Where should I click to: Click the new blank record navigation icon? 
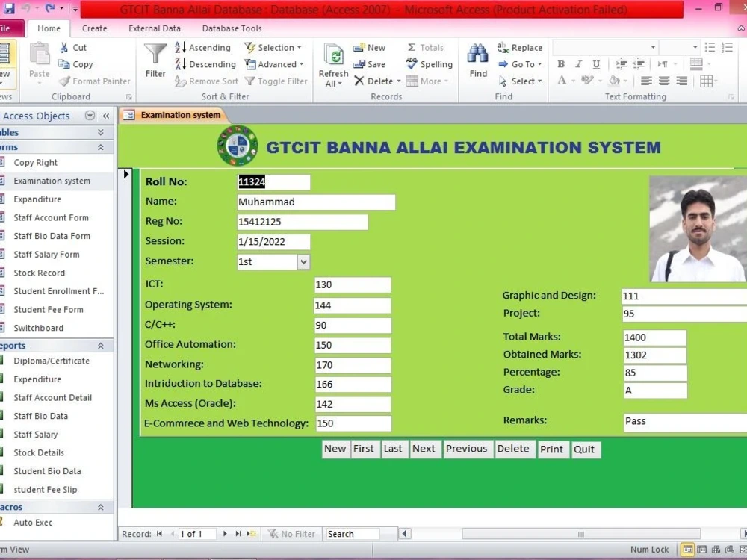(x=251, y=534)
